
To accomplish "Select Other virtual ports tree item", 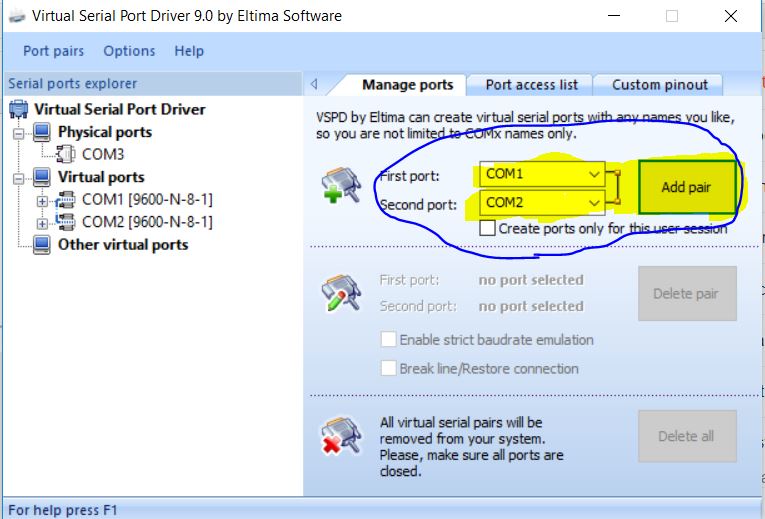I will click(123, 245).
